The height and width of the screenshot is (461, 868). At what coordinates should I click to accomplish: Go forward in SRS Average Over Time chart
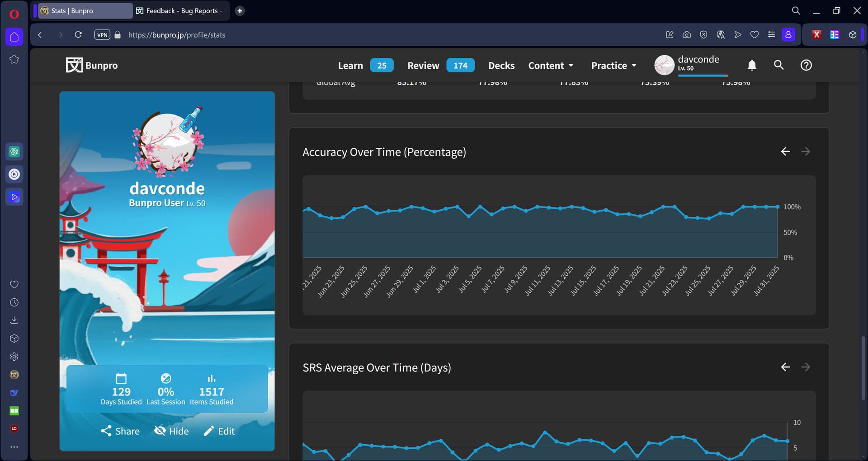[x=806, y=367]
